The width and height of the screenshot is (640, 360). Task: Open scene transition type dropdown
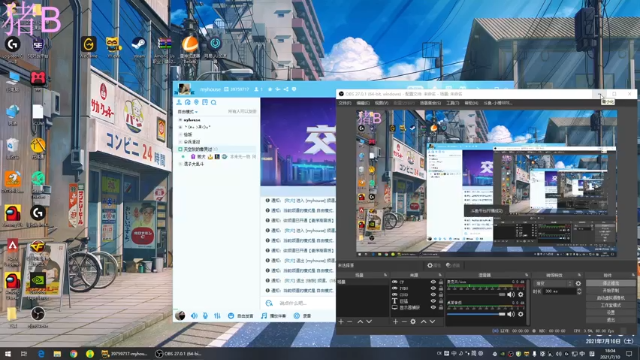[x=553, y=283]
